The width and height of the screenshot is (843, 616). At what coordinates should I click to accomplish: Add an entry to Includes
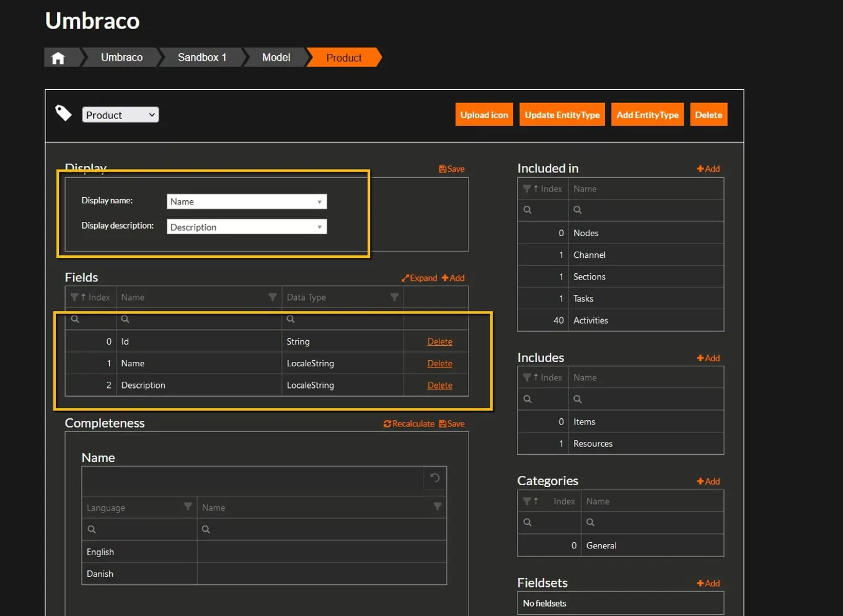pos(708,358)
